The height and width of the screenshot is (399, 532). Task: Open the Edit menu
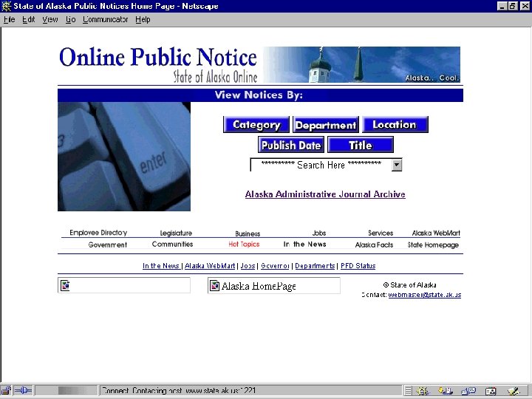(29, 20)
